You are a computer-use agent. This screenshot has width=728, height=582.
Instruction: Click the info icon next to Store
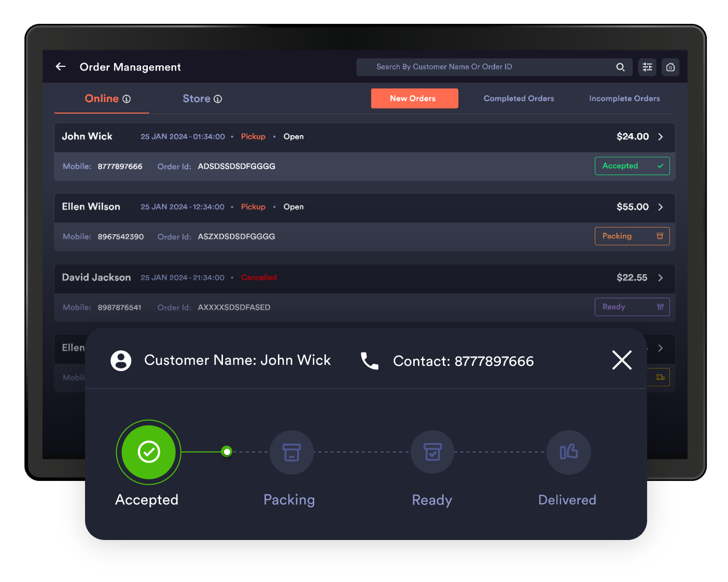click(x=218, y=99)
